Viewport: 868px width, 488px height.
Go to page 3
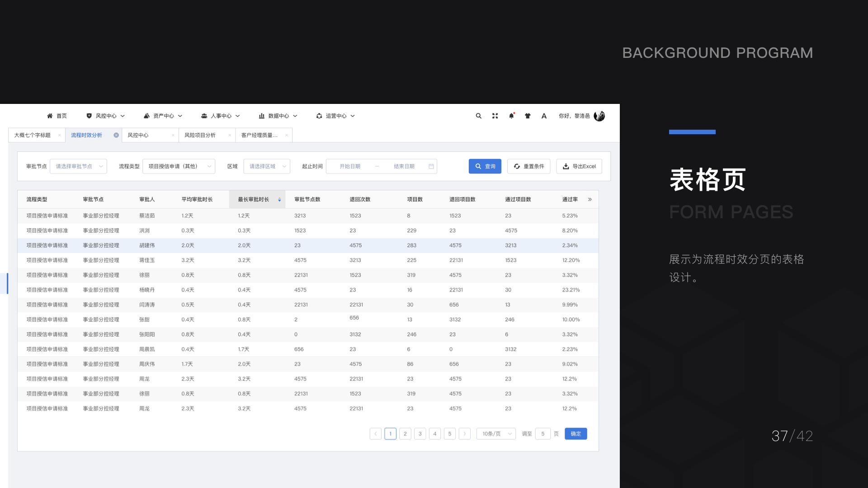[x=420, y=434]
